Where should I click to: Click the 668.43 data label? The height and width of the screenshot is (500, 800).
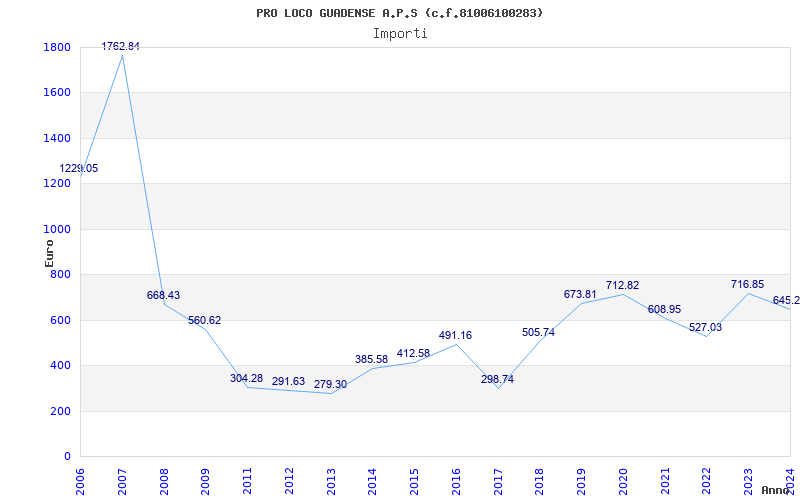(x=163, y=295)
